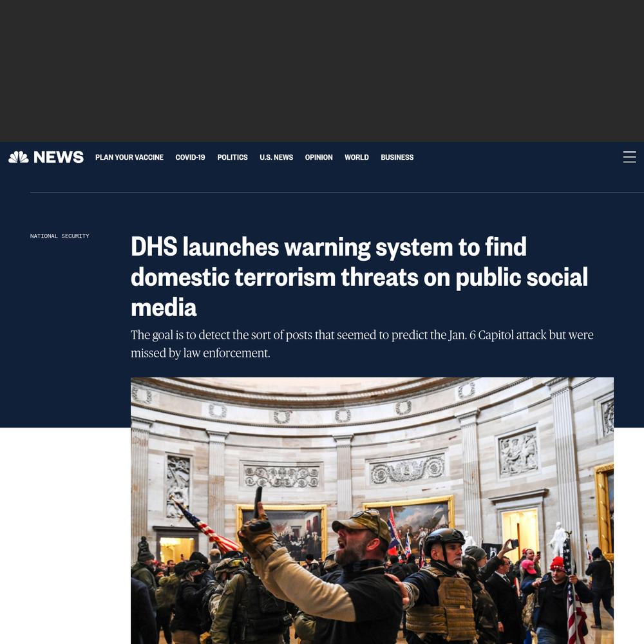Image resolution: width=644 pixels, height=644 pixels.
Task: Click the National Security category label
Action: coord(59,236)
